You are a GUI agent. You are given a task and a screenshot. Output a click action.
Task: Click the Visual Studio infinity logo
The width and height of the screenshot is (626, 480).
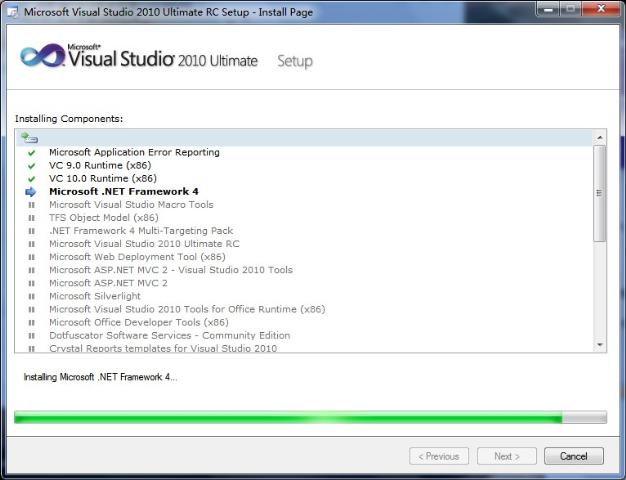coord(43,56)
